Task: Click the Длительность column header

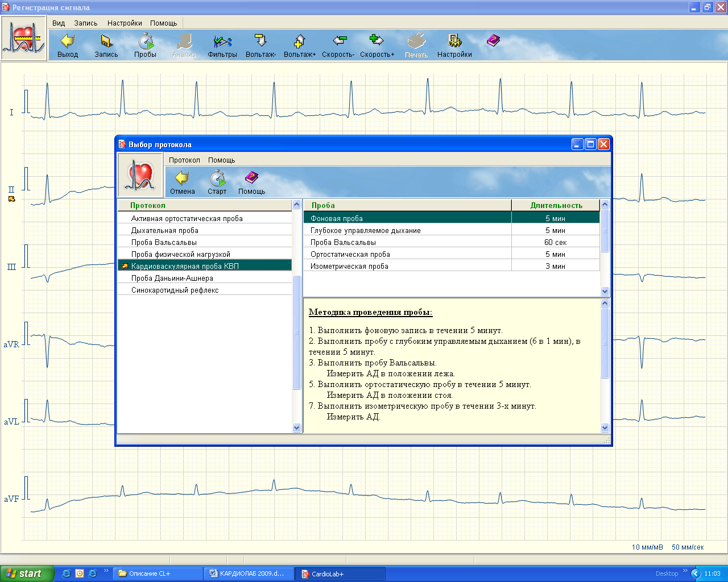Action: pos(556,206)
